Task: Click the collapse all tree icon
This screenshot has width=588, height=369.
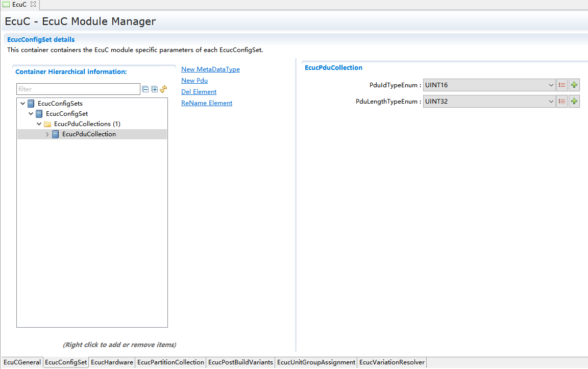Action: pyautogui.click(x=145, y=89)
